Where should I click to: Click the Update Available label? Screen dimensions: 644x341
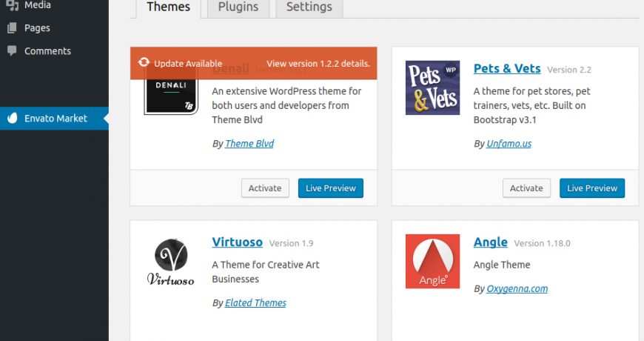pyautogui.click(x=188, y=64)
